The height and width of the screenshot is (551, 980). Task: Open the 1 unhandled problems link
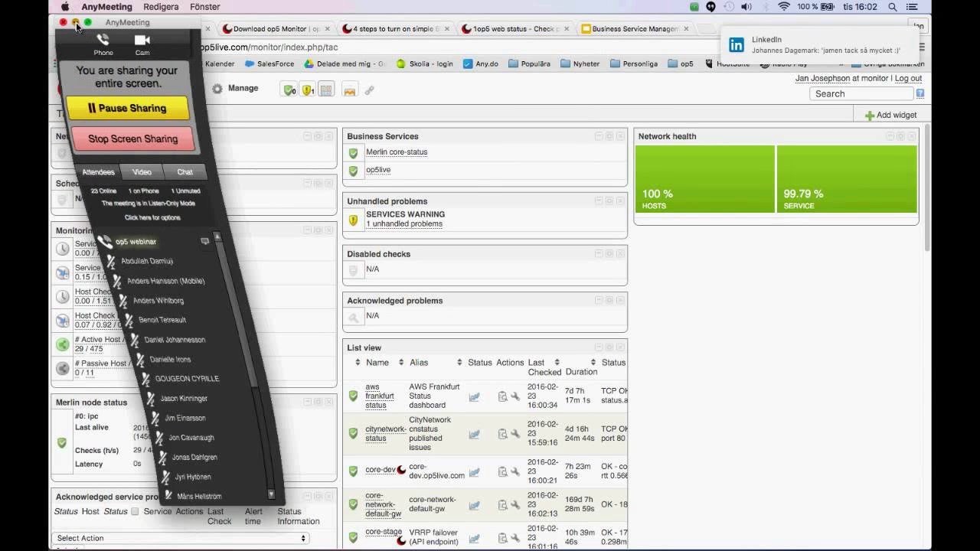click(404, 224)
